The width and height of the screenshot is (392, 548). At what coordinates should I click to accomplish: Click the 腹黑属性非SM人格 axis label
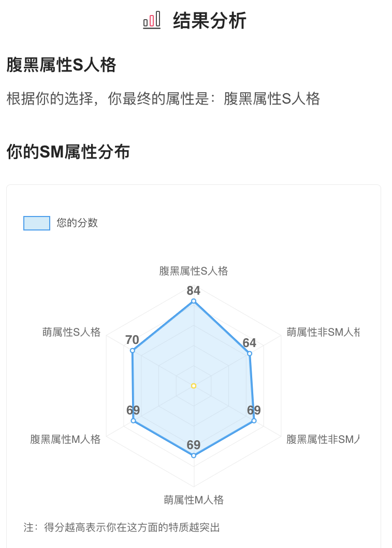coord(323,439)
